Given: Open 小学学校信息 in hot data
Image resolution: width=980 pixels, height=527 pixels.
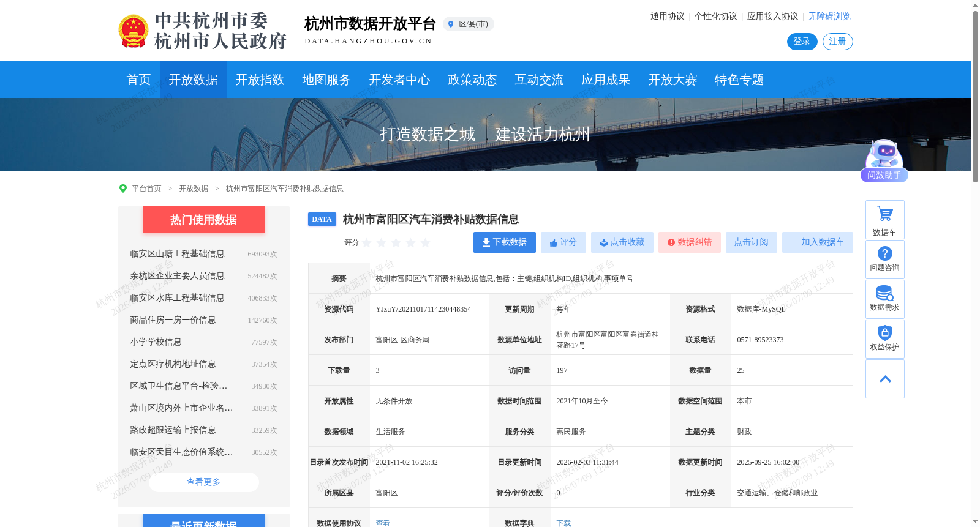Looking at the screenshot, I should tap(156, 342).
